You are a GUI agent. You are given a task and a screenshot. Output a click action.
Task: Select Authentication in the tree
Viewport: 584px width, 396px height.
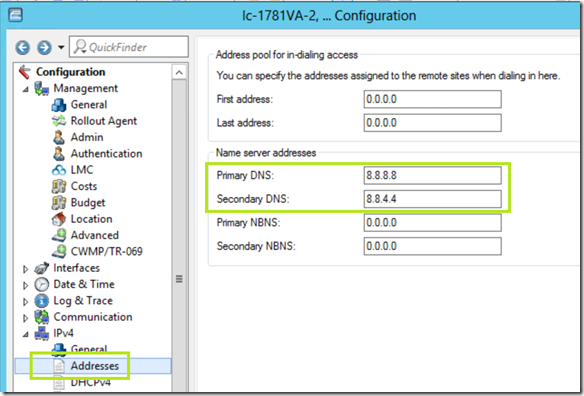107,153
